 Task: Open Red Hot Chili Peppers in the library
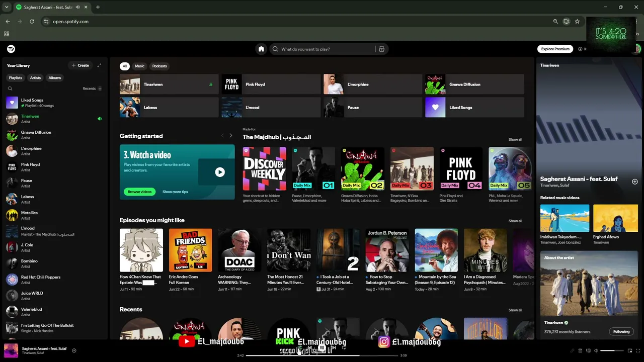coord(54,280)
